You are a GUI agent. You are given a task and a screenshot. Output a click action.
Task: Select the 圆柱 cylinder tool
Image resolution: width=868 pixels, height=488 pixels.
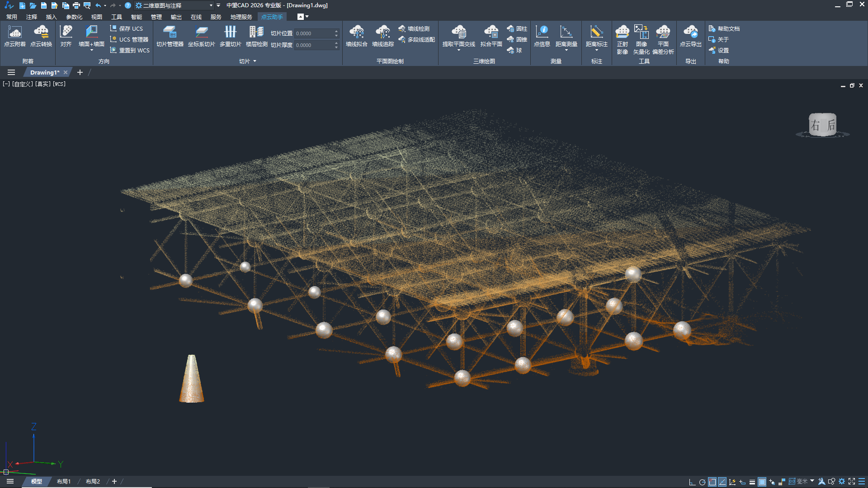coord(517,28)
